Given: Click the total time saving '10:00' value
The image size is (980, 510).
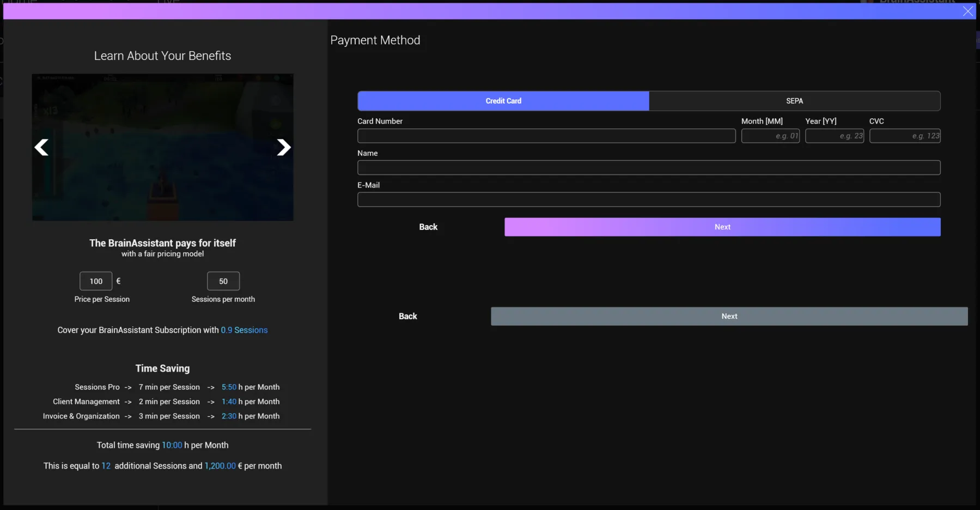Looking at the screenshot, I should click(172, 445).
